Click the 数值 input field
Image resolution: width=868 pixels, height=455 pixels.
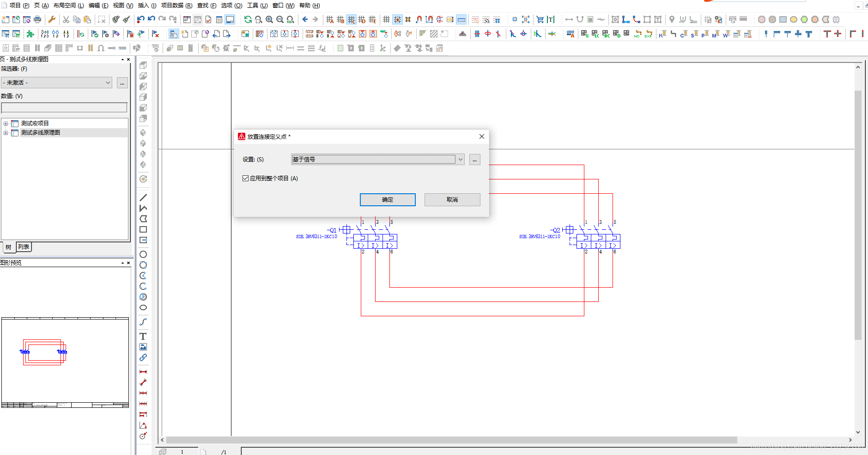(x=64, y=108)
